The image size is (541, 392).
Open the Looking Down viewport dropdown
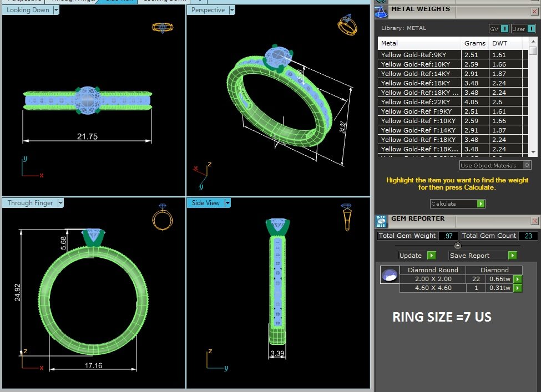[x=57, y=10]
